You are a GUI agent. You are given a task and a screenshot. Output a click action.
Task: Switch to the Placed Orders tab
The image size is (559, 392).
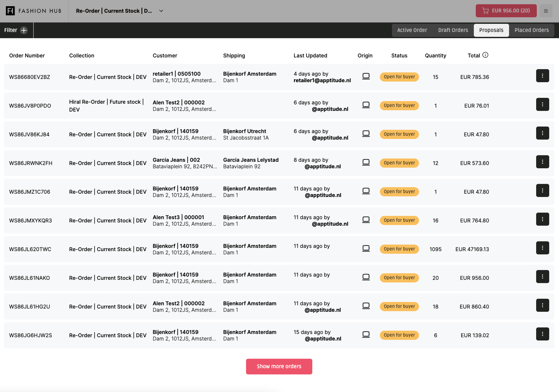(531, 30)
